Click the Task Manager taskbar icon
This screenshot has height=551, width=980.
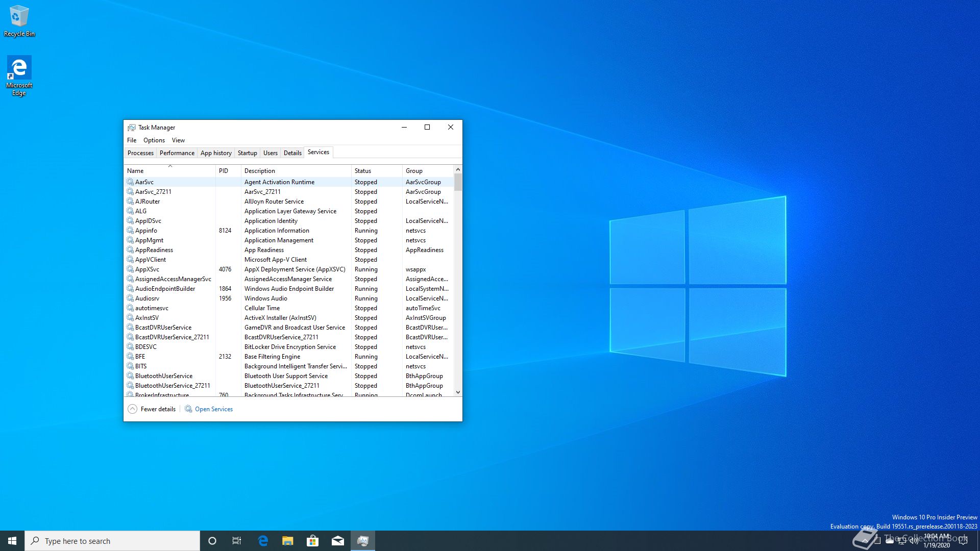tap(363, 541)
